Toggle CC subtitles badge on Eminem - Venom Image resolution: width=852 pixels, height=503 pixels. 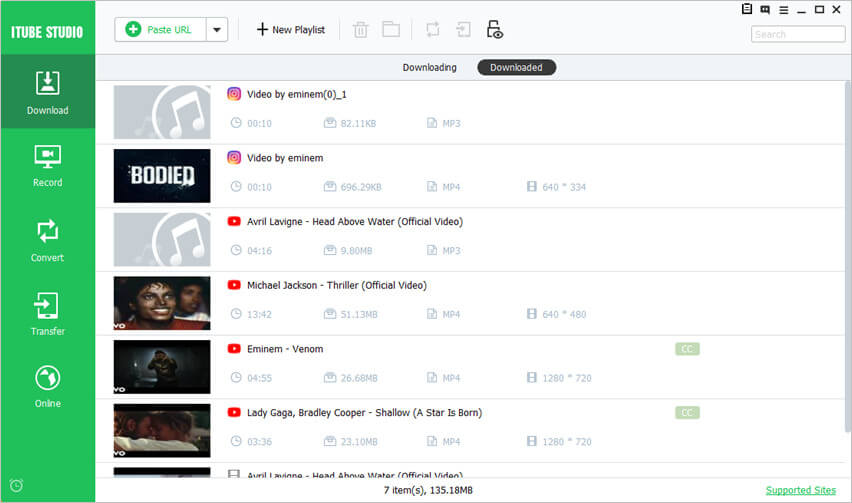pos(687,349)
